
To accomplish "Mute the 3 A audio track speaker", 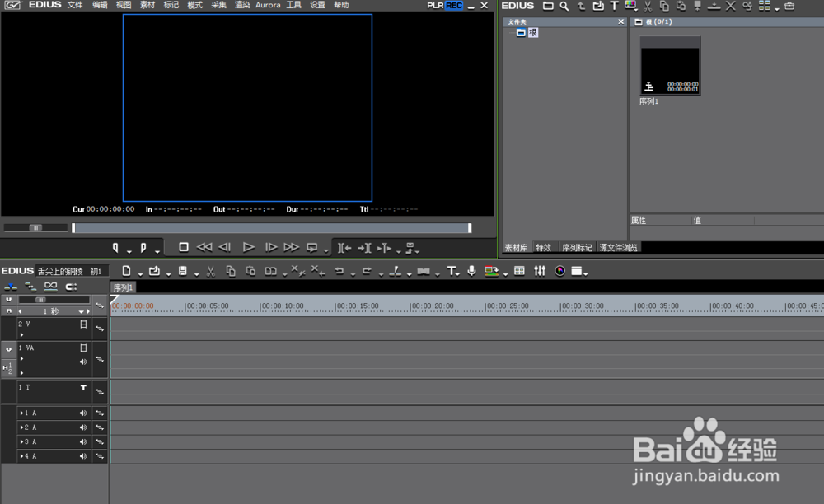I will click(x=83, y=442).
